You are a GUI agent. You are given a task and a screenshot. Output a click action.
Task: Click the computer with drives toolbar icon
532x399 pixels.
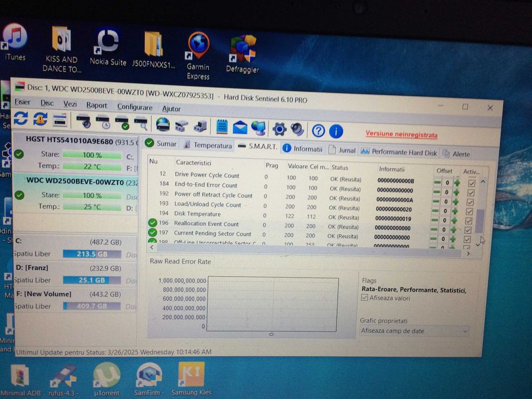201,126
